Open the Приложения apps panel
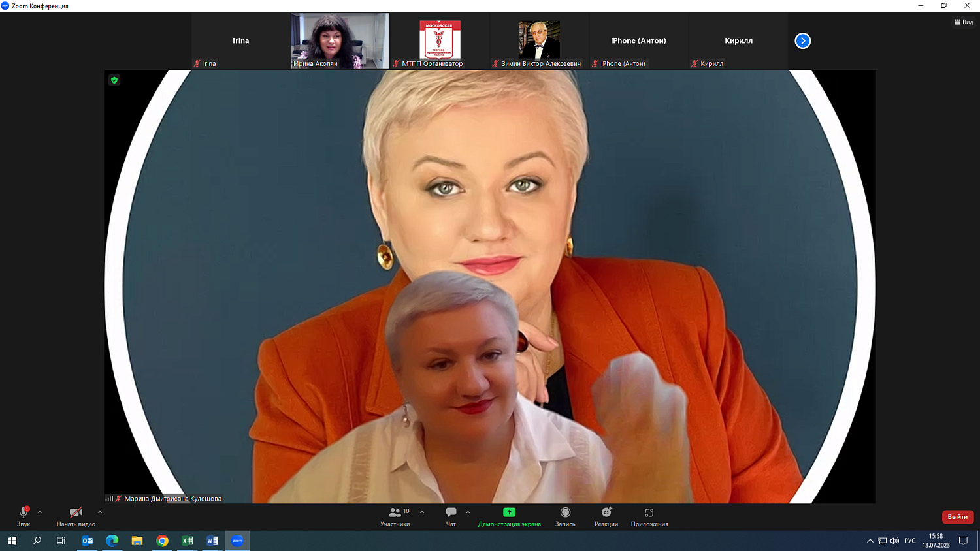 pos(649,513)
